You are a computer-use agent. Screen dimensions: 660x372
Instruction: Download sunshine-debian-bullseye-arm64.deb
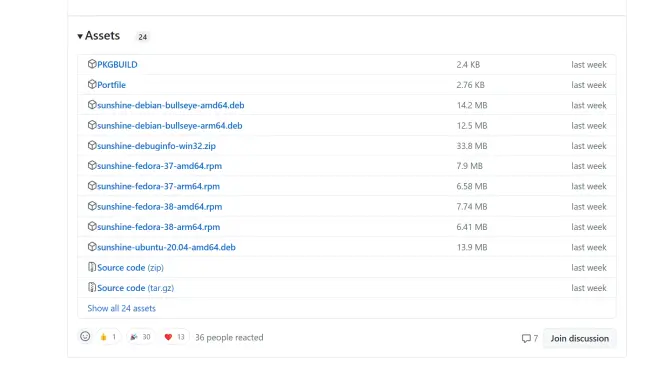point(170,125)
